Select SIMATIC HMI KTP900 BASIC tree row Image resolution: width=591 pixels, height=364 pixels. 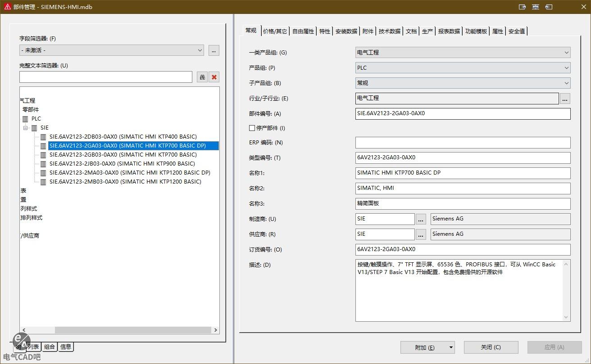[x=122, y=164]
